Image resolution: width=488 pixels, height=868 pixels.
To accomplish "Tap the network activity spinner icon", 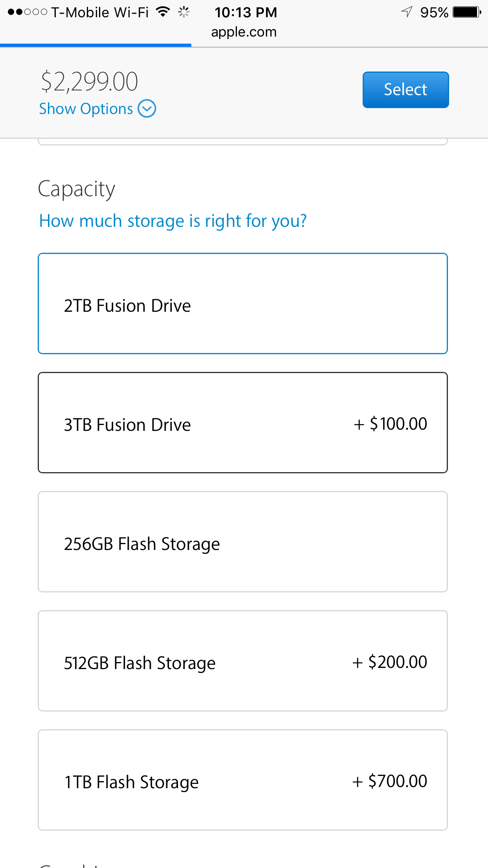I will coord(183,12).
